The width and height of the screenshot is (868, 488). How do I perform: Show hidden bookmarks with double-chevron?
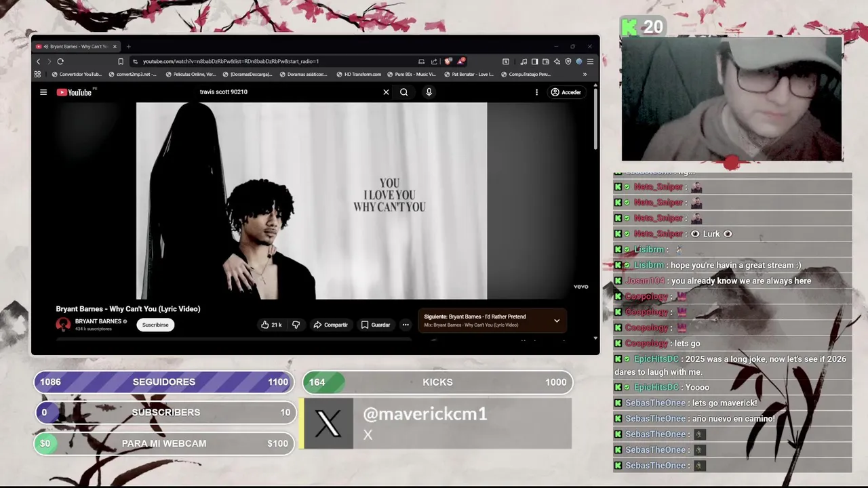click(x=585, y=75)
